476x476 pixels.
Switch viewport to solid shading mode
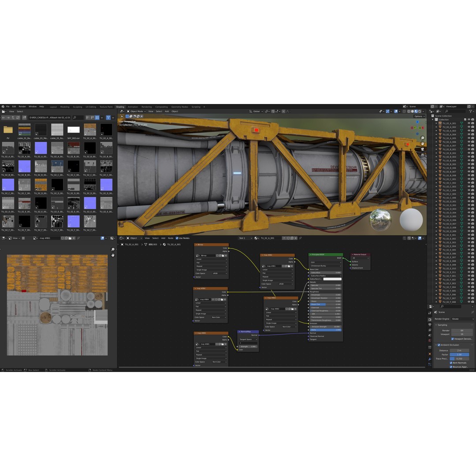(x=412, y=112)
